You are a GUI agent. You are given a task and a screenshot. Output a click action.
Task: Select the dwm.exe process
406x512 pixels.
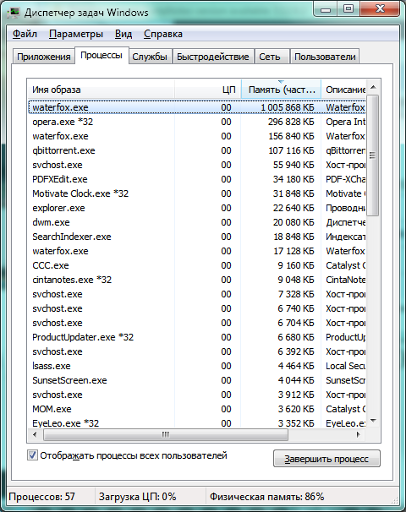pos(197,222)
